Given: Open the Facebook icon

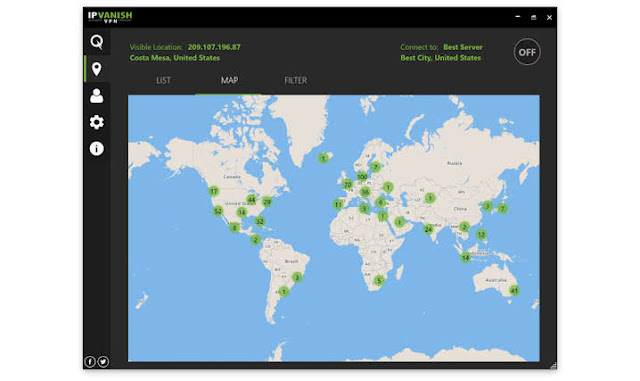Looking at the screenshot, I should [90, 361].
